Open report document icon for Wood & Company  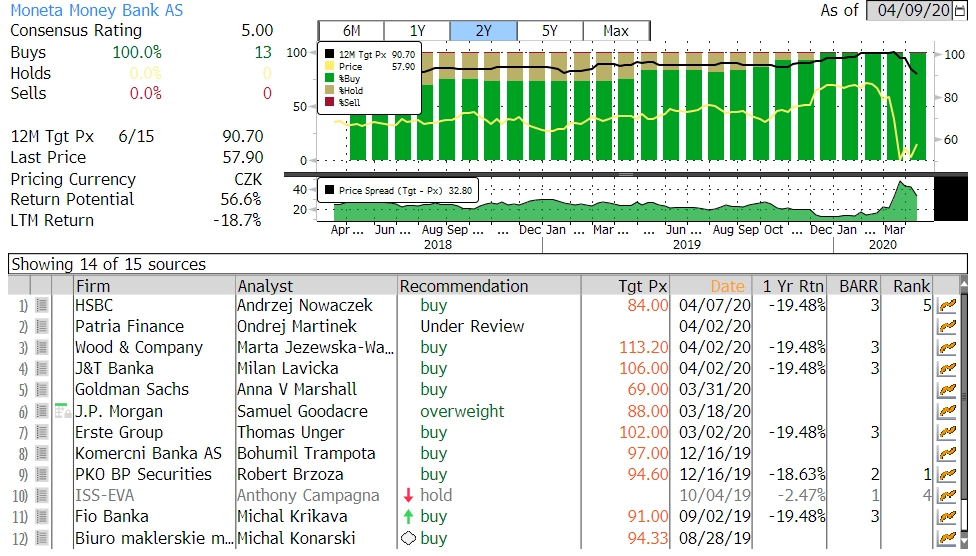(x=42, y=347)
